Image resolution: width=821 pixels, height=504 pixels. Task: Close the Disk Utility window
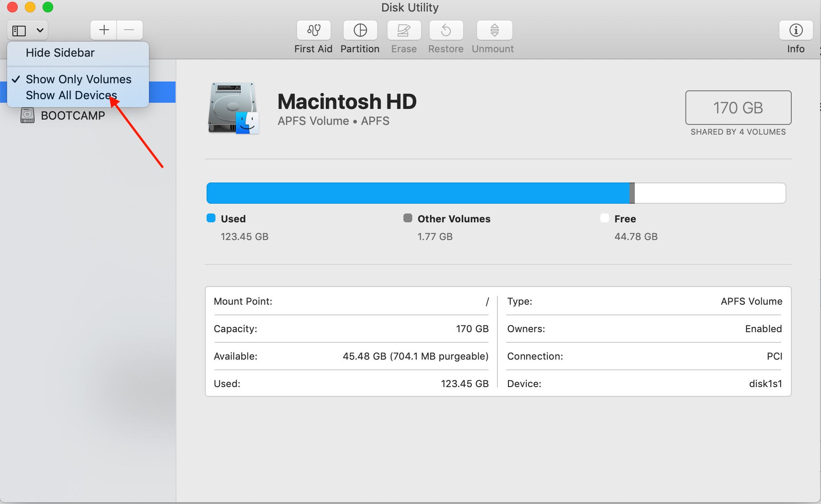point(12,7)
